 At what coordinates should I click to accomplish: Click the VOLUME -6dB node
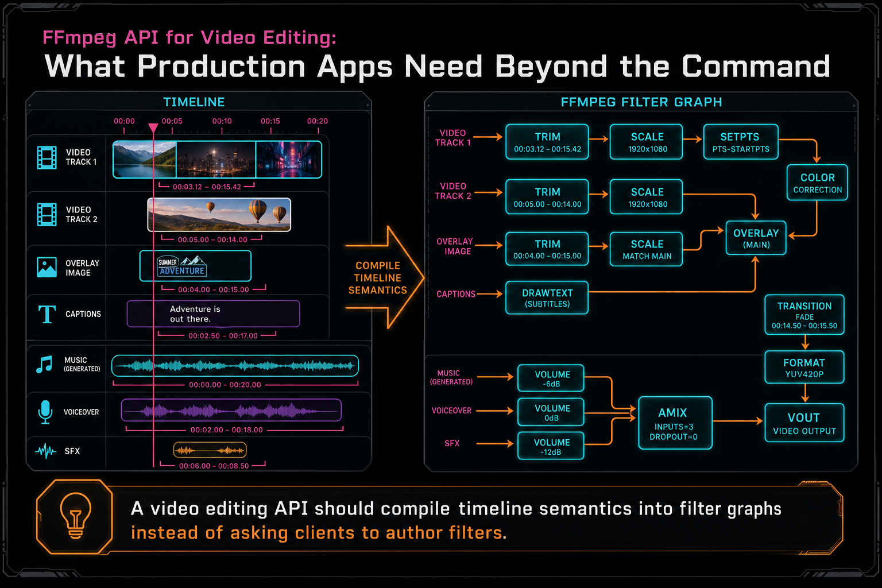click(x=551, y=378)
